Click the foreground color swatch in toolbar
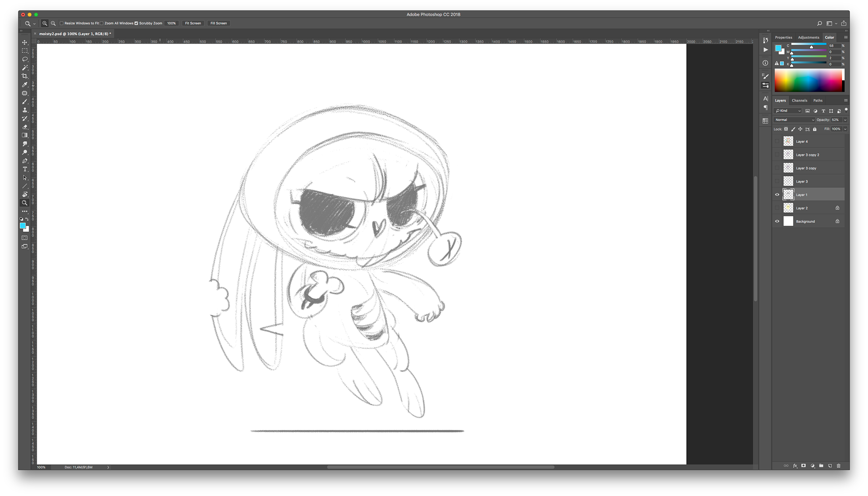The image size is (868, 496). coord(22,225)
